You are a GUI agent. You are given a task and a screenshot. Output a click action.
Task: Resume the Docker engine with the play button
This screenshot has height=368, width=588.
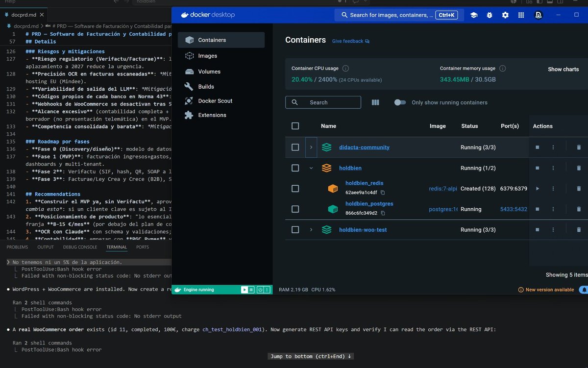(245, 290)
